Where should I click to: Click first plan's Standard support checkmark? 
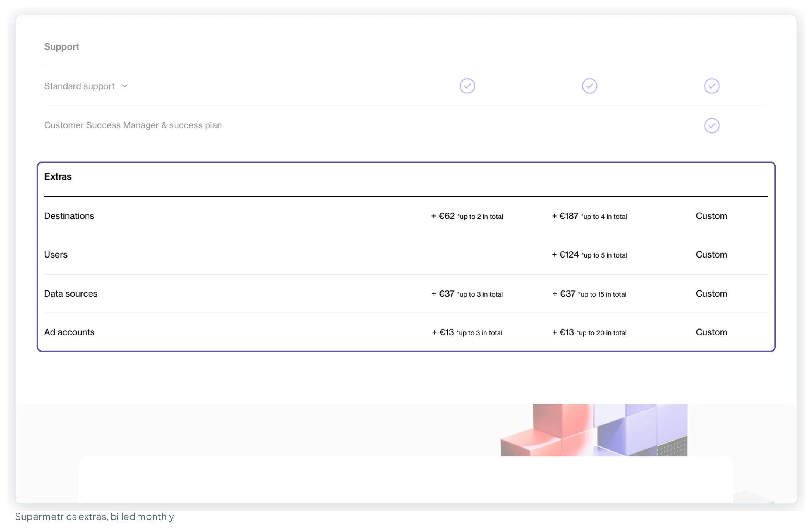point(467,86)
